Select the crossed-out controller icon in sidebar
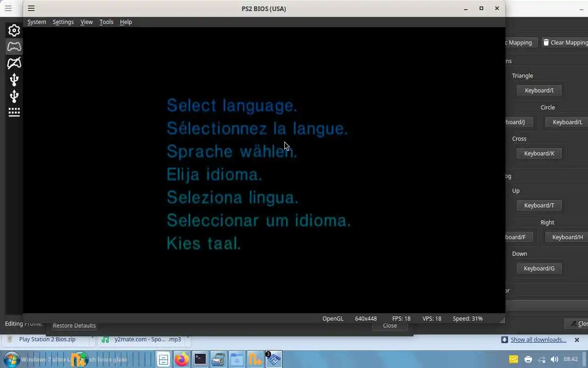The image size is (588, 368). point(14,63)
